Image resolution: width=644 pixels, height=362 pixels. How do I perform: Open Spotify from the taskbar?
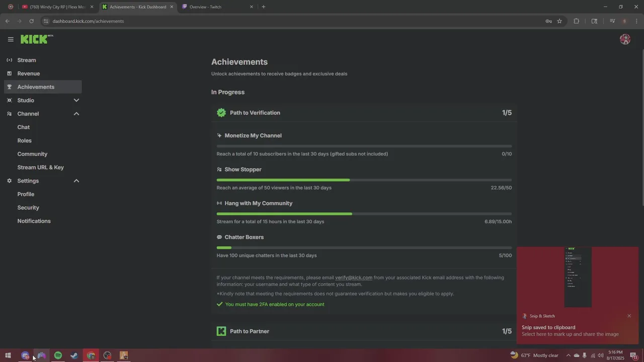[58, 355]
